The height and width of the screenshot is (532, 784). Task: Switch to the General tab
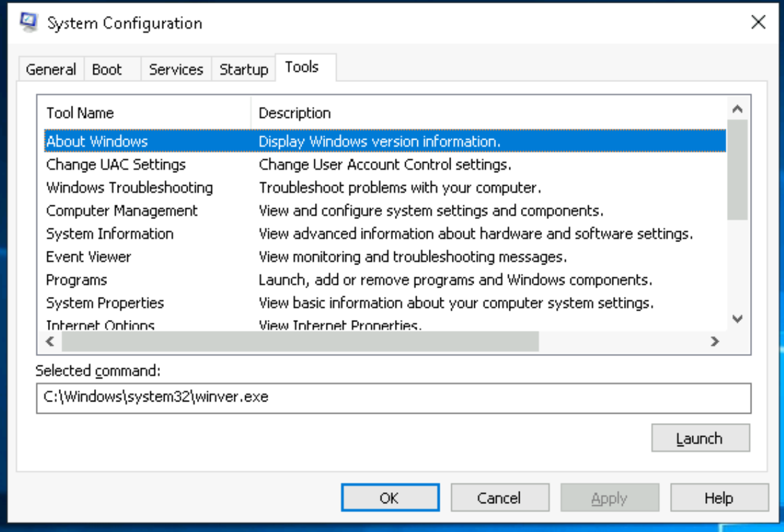tap(51, 70)
